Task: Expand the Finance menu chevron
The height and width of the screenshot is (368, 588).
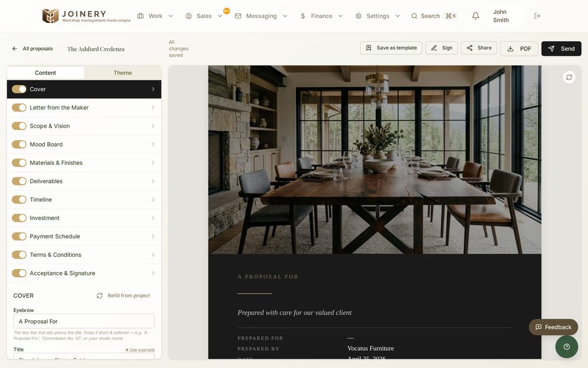Action: [340, 16]
